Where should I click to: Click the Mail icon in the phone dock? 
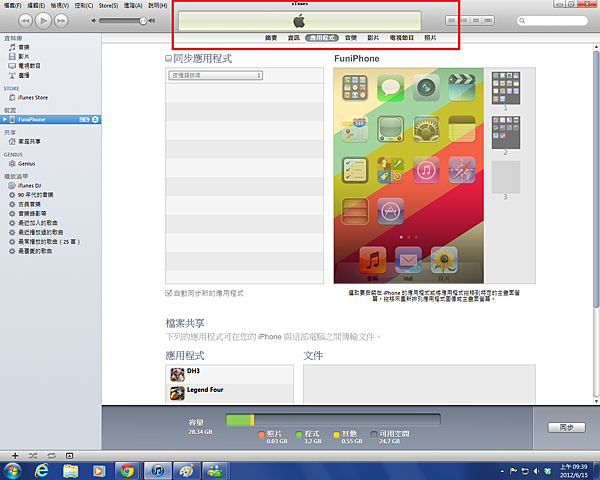click(x=408, y=260)
